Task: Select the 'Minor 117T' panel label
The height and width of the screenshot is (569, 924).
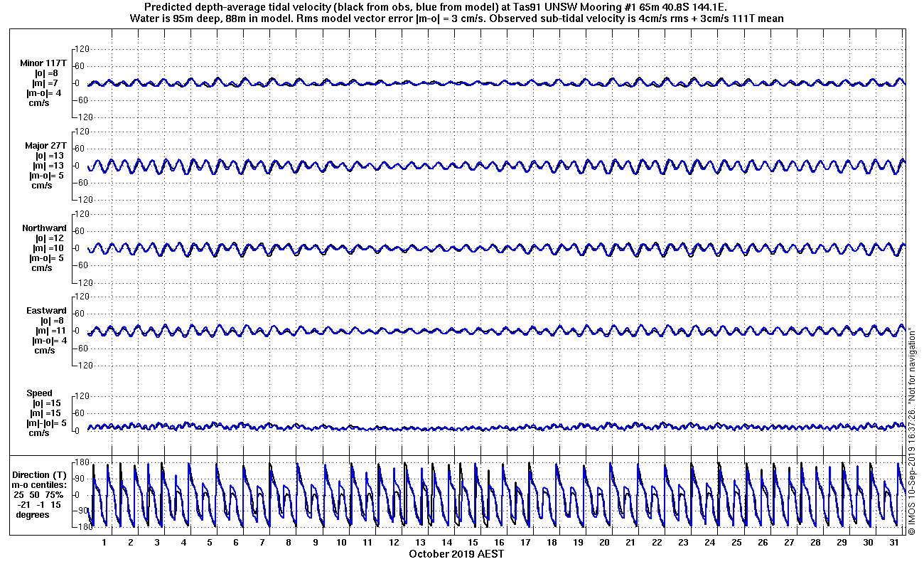Action: point(44,63)
